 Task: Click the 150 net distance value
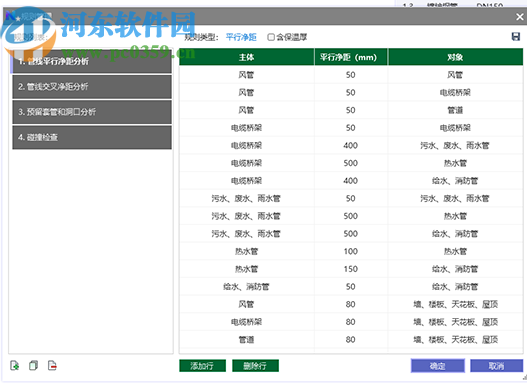pos(351,269)
